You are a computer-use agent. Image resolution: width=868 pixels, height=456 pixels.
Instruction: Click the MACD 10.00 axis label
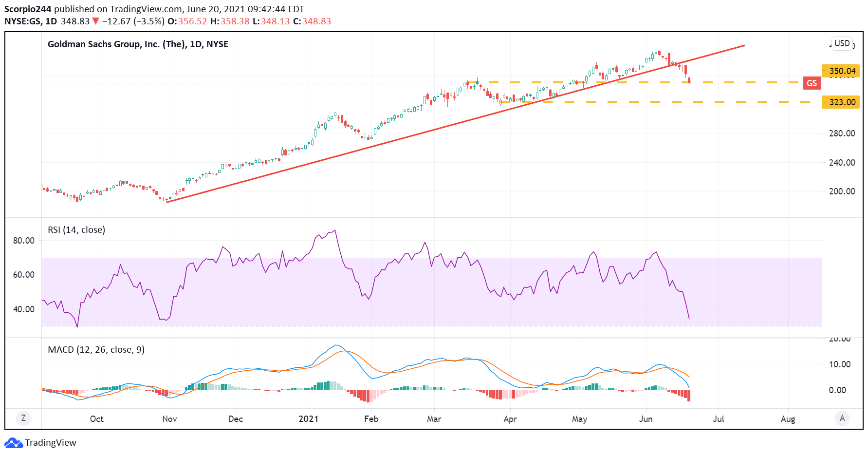click(x=840, y=364)
